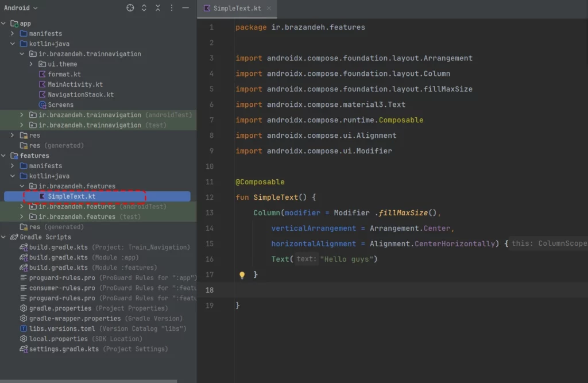The height and width of the screenshot is (383, 588).
Task: Click the Expand All icon in project panel
Action: coord(144,8)
